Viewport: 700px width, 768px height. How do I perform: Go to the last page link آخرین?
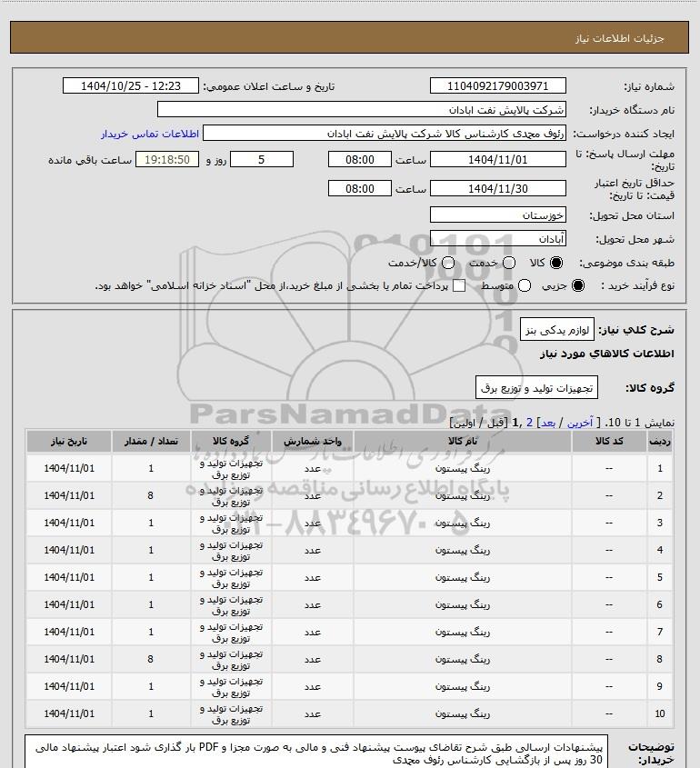click(x=580, y=423)
